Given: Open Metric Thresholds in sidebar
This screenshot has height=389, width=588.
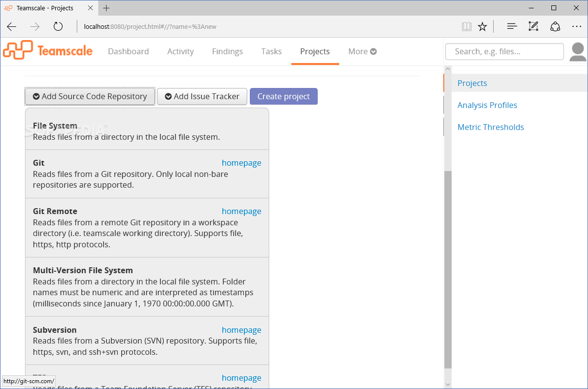Looking at the screenshot, I should [491, 127].
